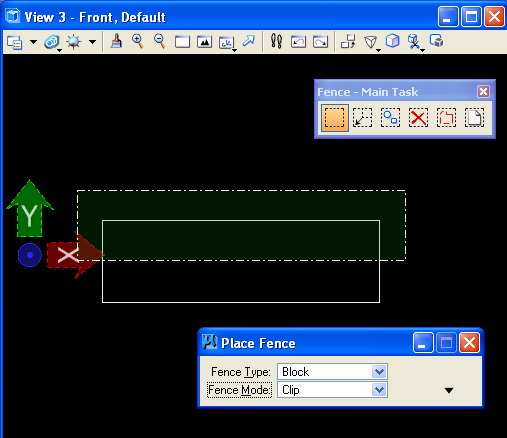Screen dimensions: 507x438
Task: Click the Copy Fence to File icon
Action: (x=474, y=118)
